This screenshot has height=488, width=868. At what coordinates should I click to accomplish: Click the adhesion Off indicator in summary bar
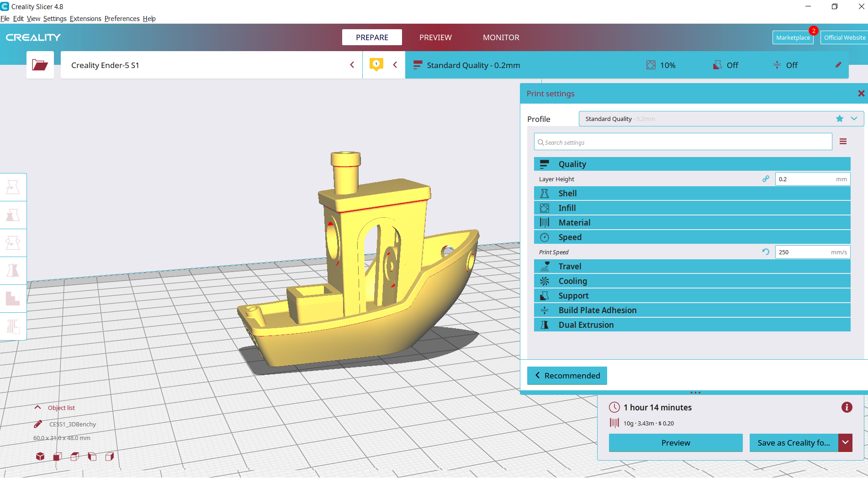(785, 65)
